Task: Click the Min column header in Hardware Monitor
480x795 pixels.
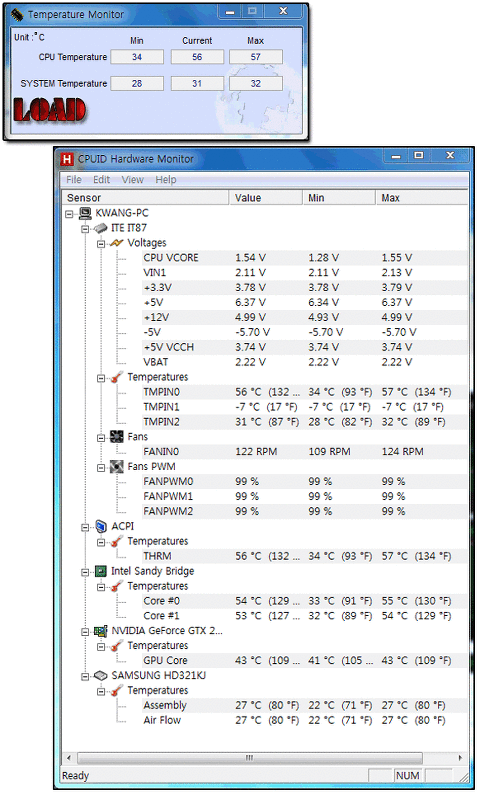Action: [x=339, y=198]
